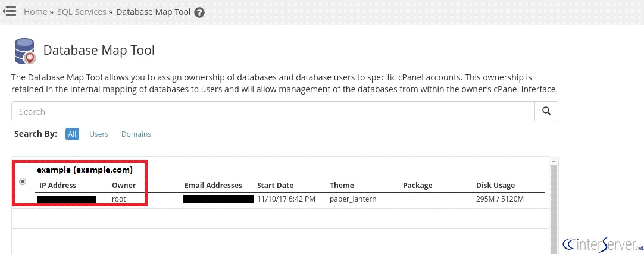Go to the Home breadcrumb

[35, 12]
